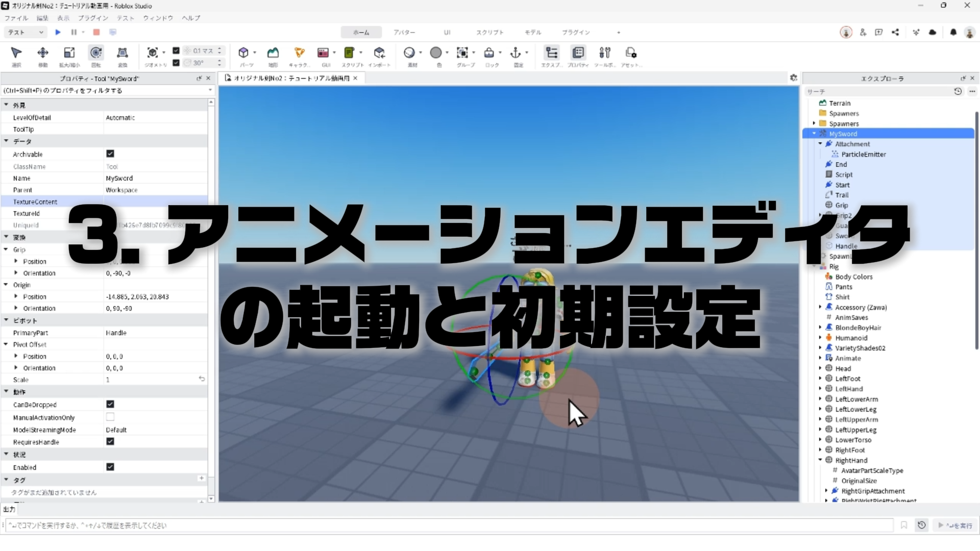Screen dimensions: 980x551
Task: Insert a Part (パーツ) from toolbar
Action: click(x=243, y=53)
